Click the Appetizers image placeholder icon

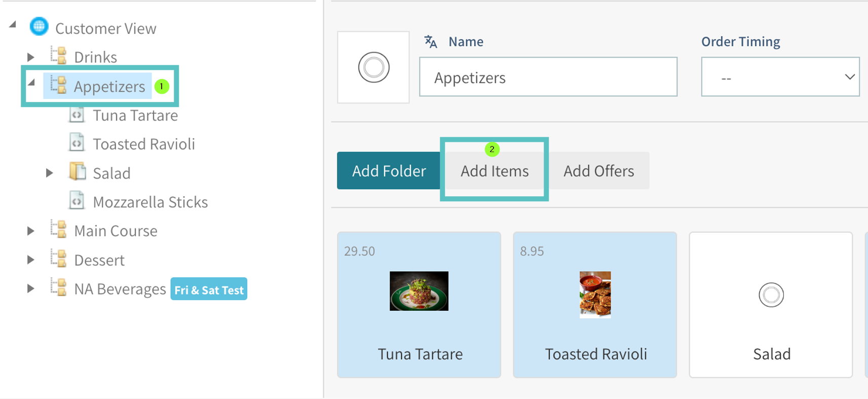[373, 67]
